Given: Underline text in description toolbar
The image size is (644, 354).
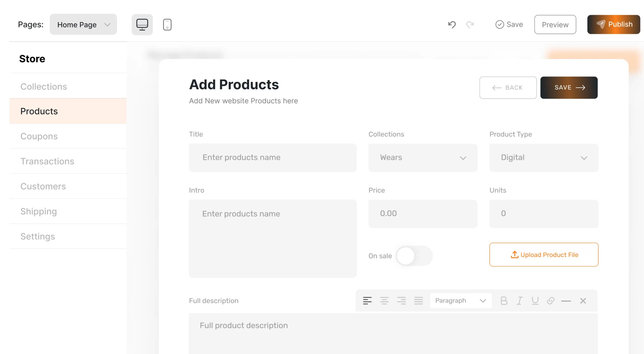Looking at the screenshot, I should tap(535, 301).
